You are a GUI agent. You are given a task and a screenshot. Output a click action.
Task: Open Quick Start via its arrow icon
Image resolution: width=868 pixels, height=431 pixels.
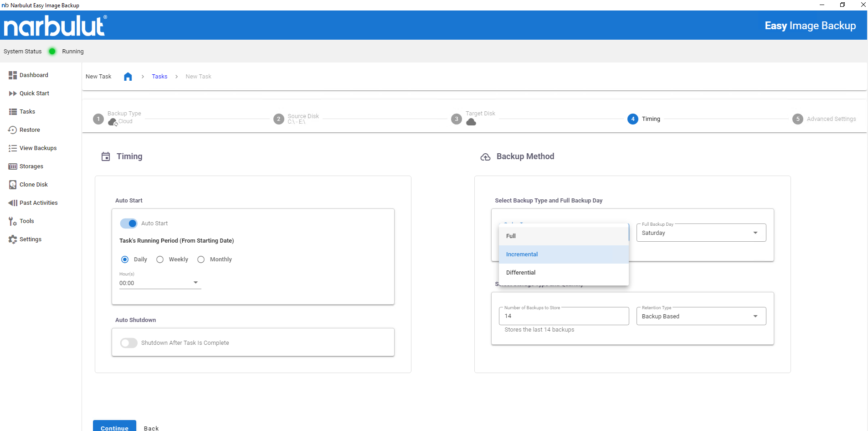tap(13, 93)
